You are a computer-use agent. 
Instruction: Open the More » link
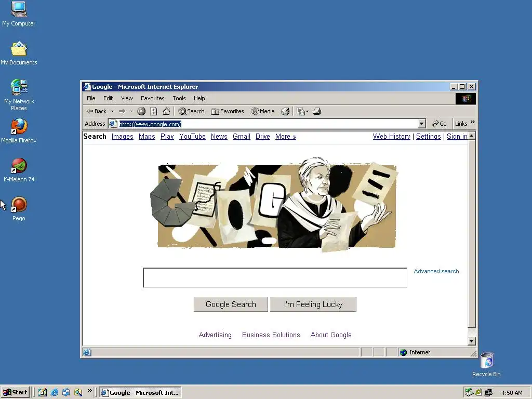tap(286, 137)
